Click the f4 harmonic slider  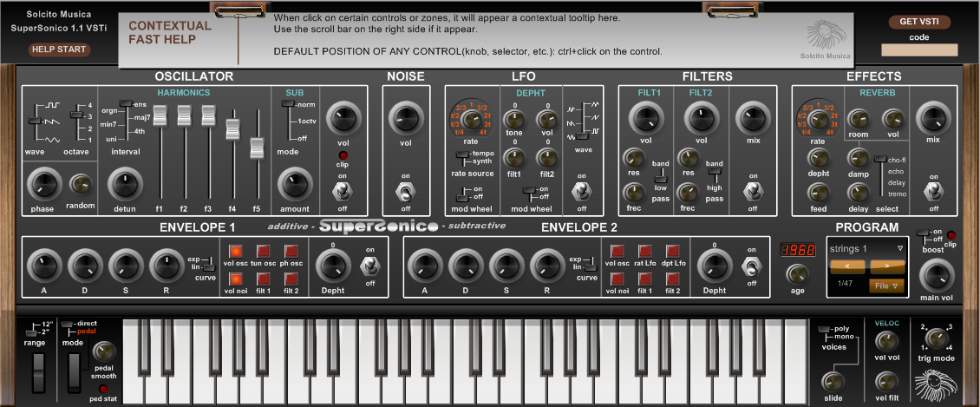click(233, 128)
